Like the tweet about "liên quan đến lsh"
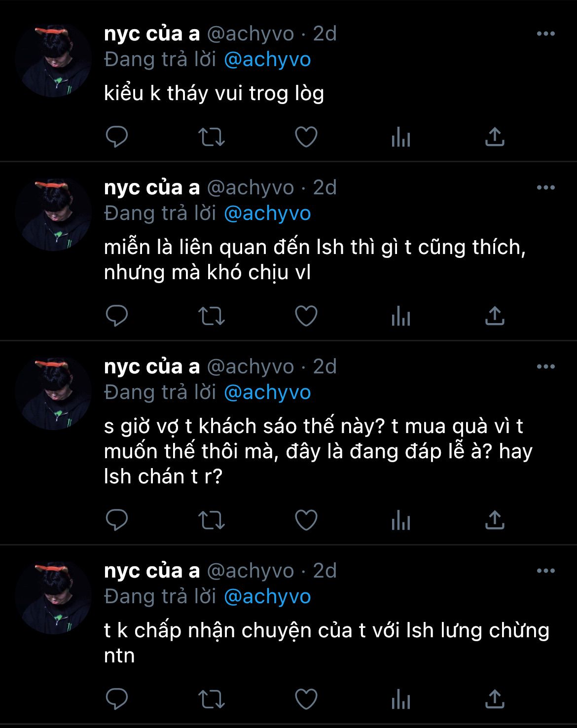 (306, 316)
